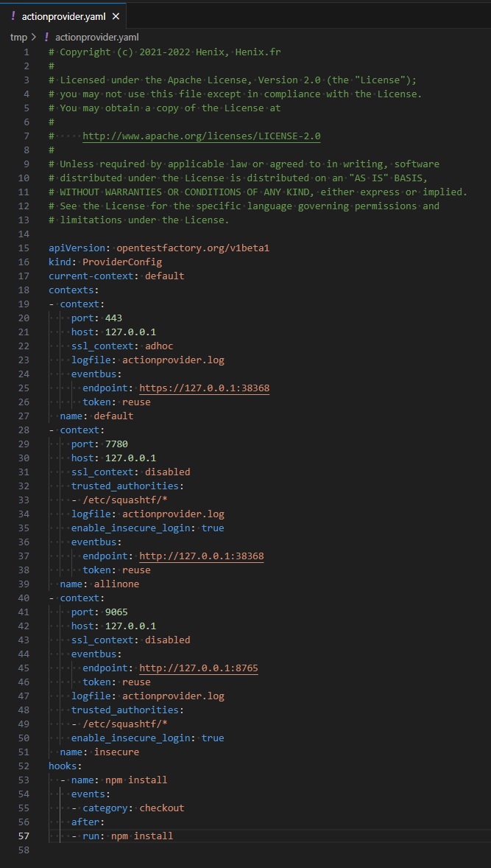Screen dimensions: 491x868
Task: Open the https://127.0.0.1:38368 endpoint link
Action: (204, 388)
